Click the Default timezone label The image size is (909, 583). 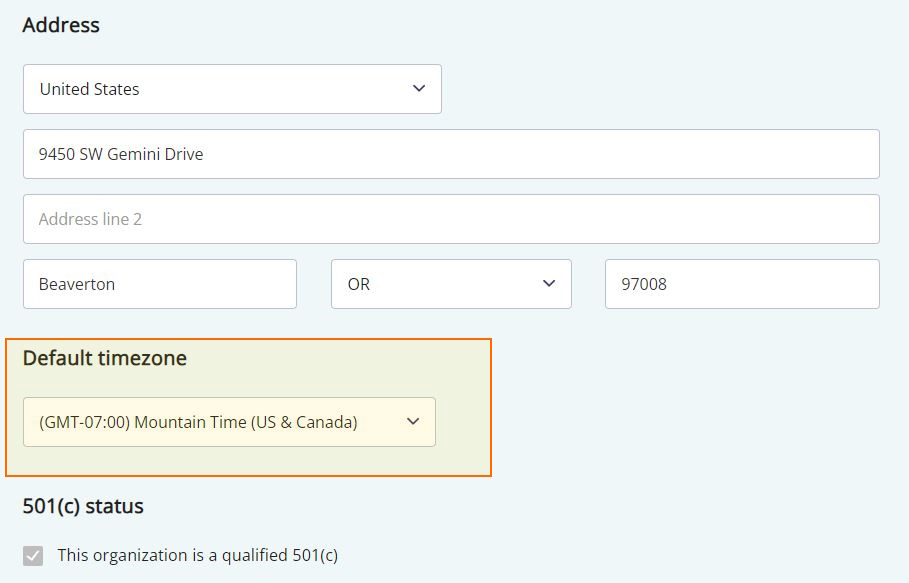tap(103, 358)
